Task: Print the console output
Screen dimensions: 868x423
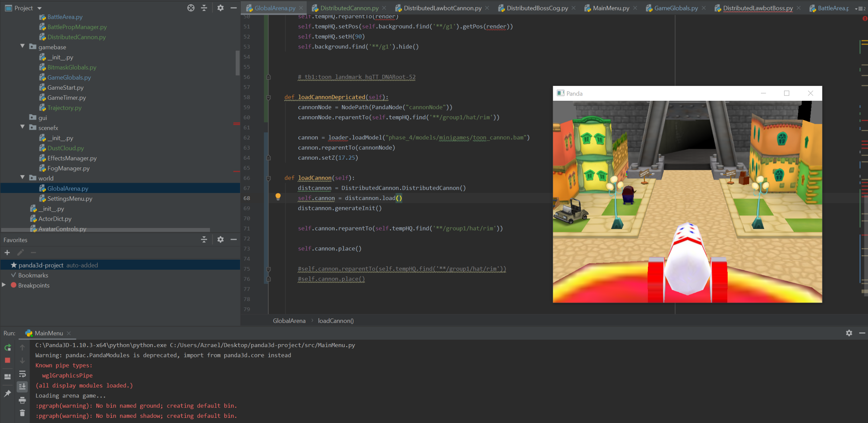Action: point(22,400)
